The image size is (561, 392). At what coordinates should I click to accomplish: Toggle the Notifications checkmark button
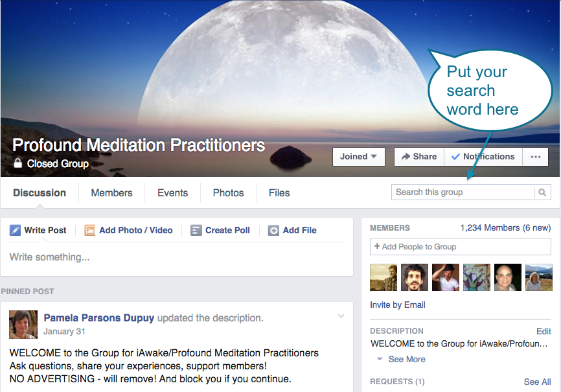tap(483, 157)
